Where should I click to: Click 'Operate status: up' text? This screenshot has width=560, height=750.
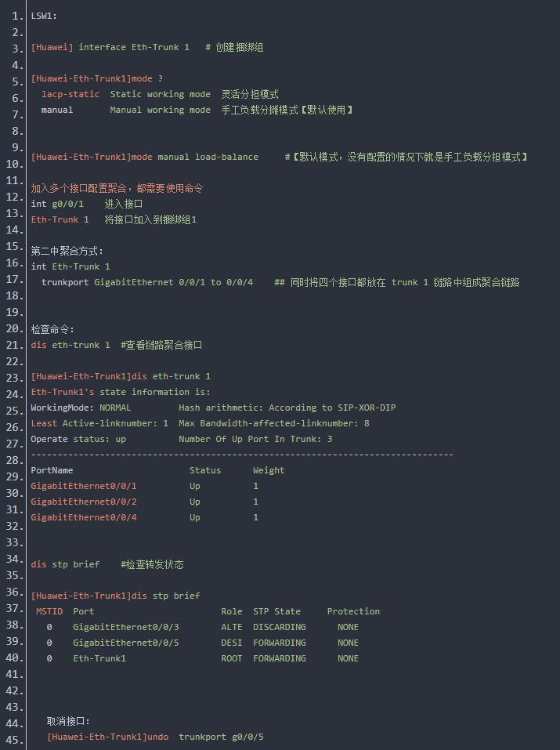78,439
